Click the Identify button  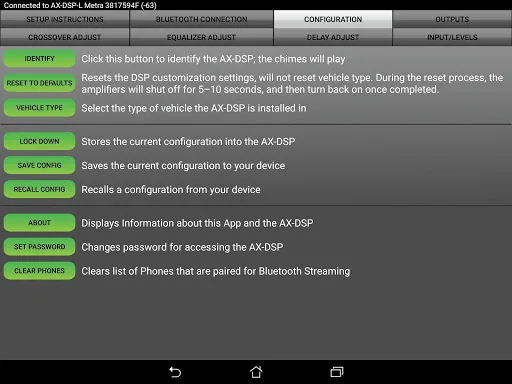point(39,59)
